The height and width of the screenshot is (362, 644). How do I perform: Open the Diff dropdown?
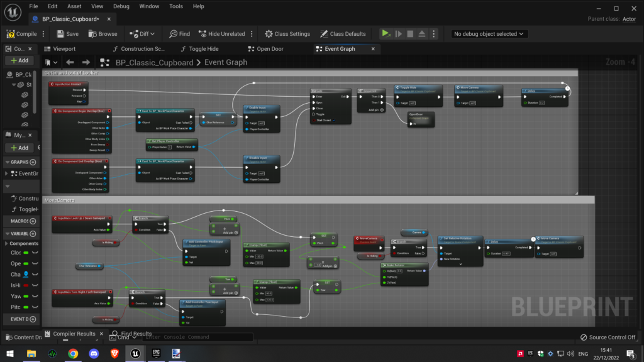pyautogui.click(x=142, y=34)
